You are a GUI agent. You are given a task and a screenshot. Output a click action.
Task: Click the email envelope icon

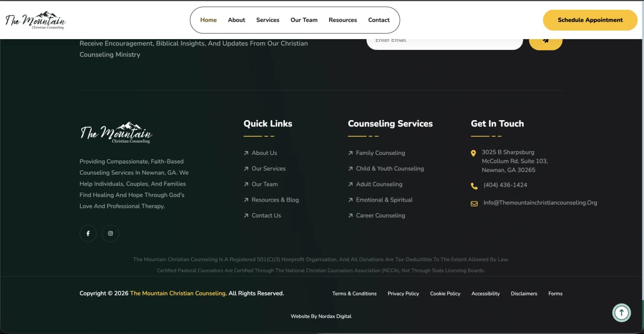coord(473,203)
